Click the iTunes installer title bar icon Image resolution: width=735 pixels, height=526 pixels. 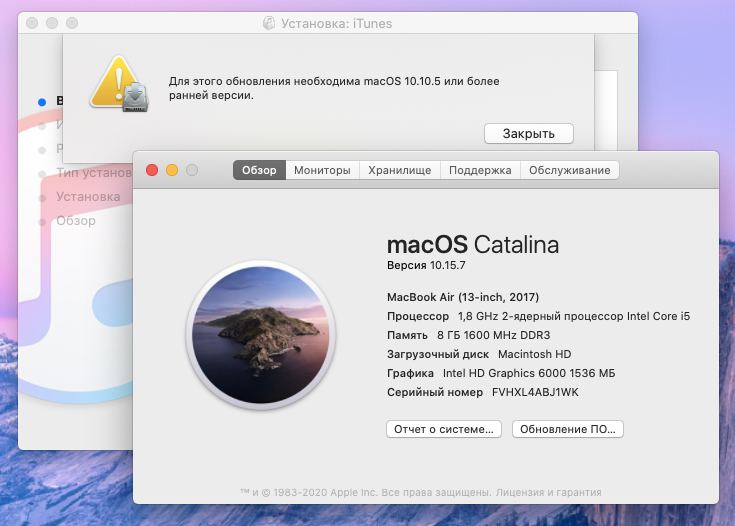(269, 23)
